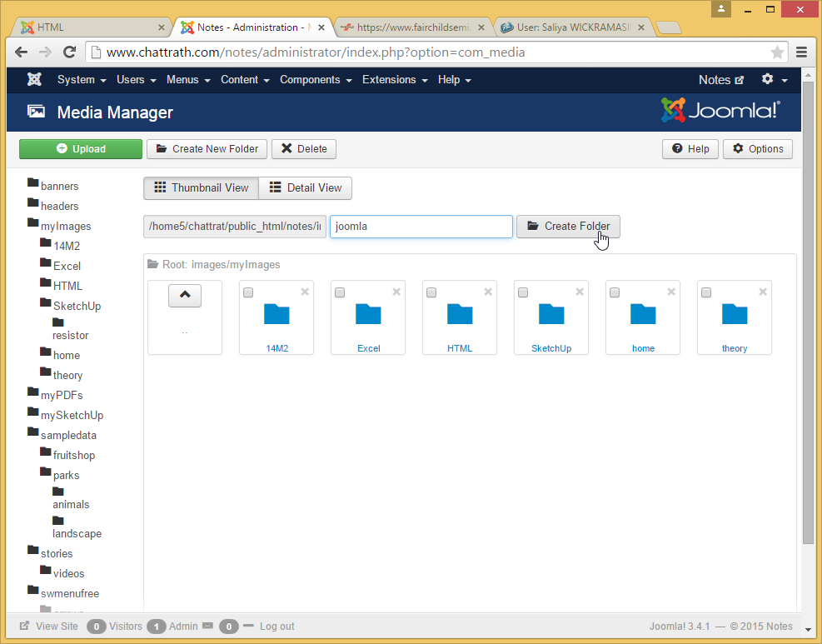The height and width of the screenshot is (644, 822).
Task: Click the 14M2 folder thumbnail icon
Action: [276, 314]
